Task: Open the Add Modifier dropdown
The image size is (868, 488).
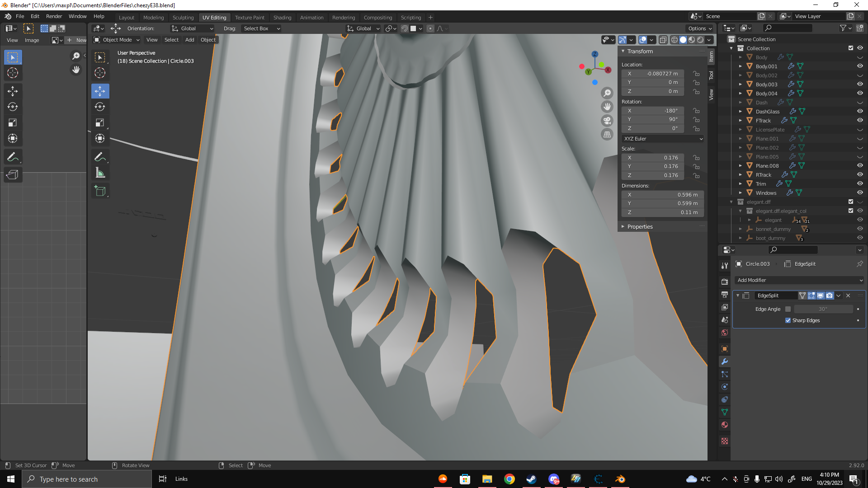Action: (799, 280)
